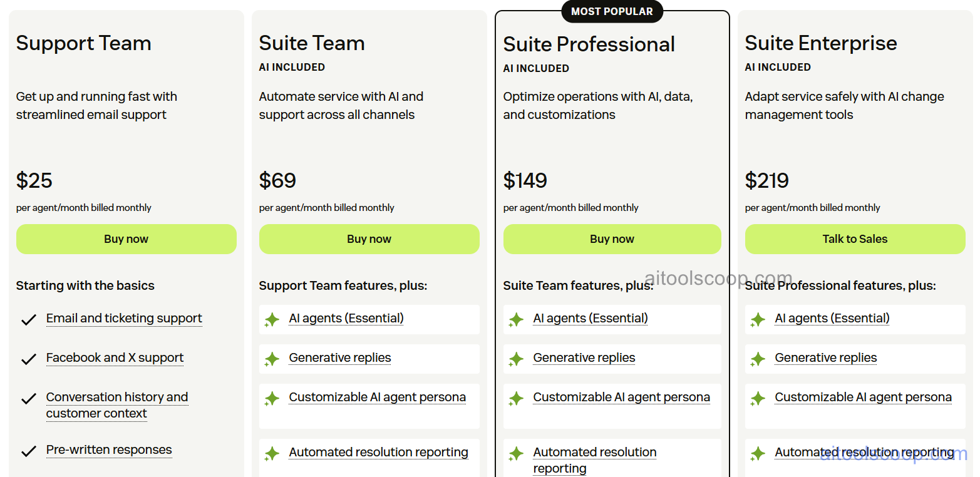Open the Email and ticketing support link
980x477 pixels.
pyautogui.click(x=123, y=319)
